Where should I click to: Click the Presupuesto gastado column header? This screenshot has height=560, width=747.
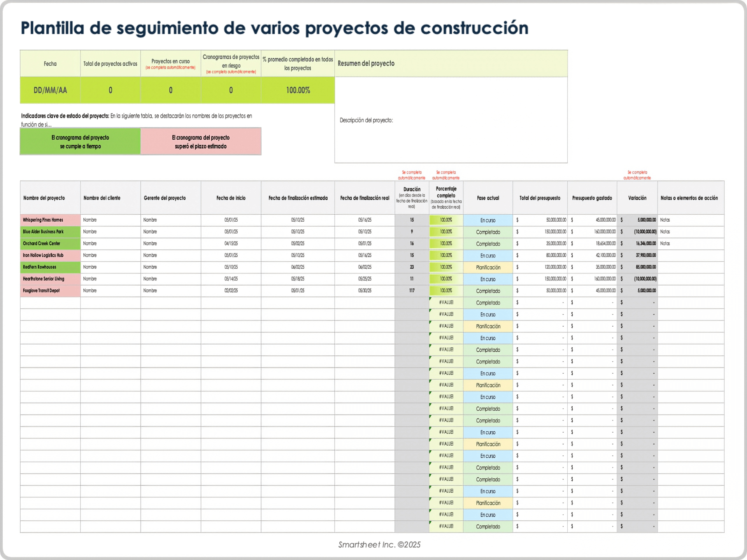[x=592, y=198]
